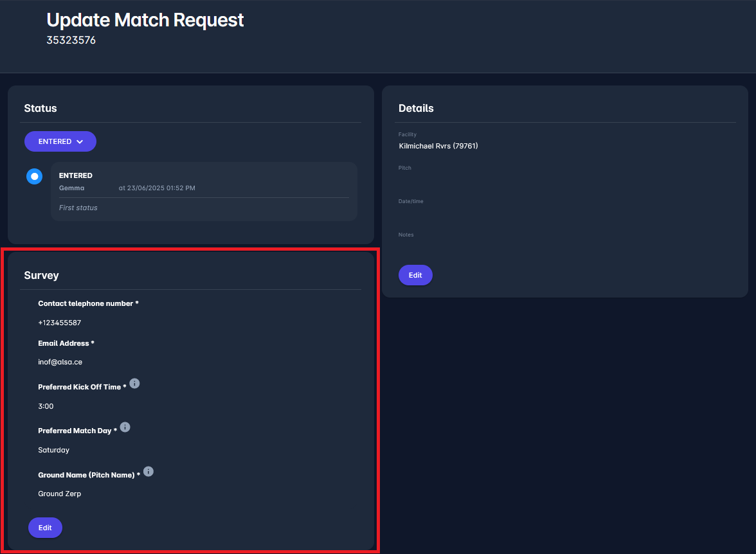Click the phone number +123455587
Image resolution: width=756 pixels, height=554 pixels.
coord(60,323)
